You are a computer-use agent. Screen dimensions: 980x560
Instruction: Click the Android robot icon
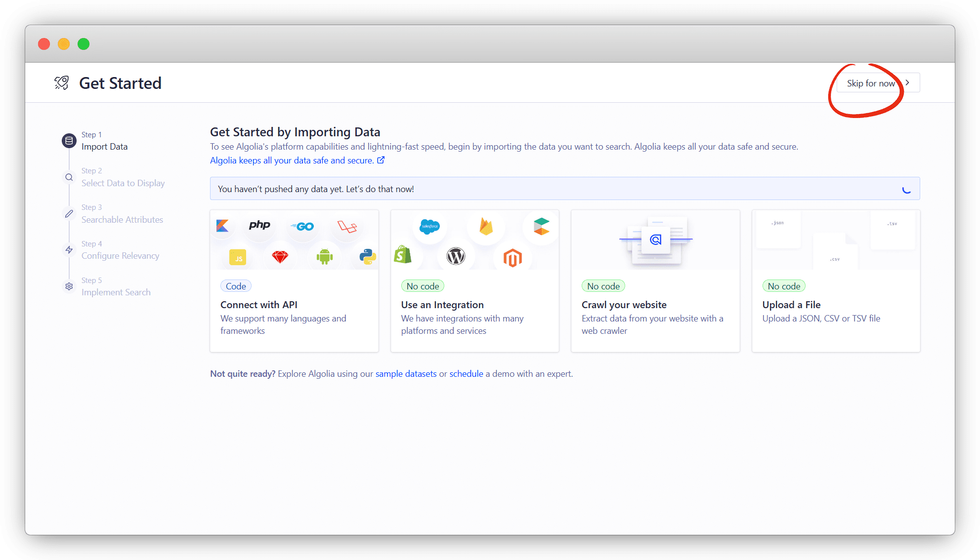(x=325, y=256)
